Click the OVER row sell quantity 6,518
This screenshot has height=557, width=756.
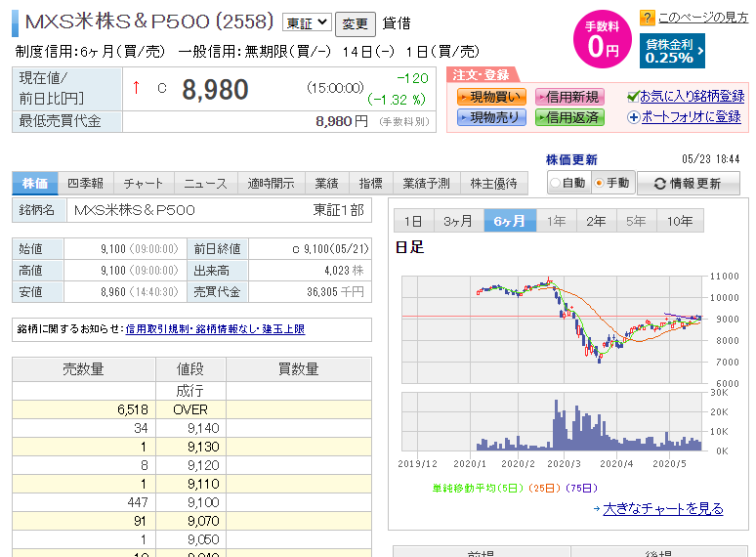click(x=133, y=409)
